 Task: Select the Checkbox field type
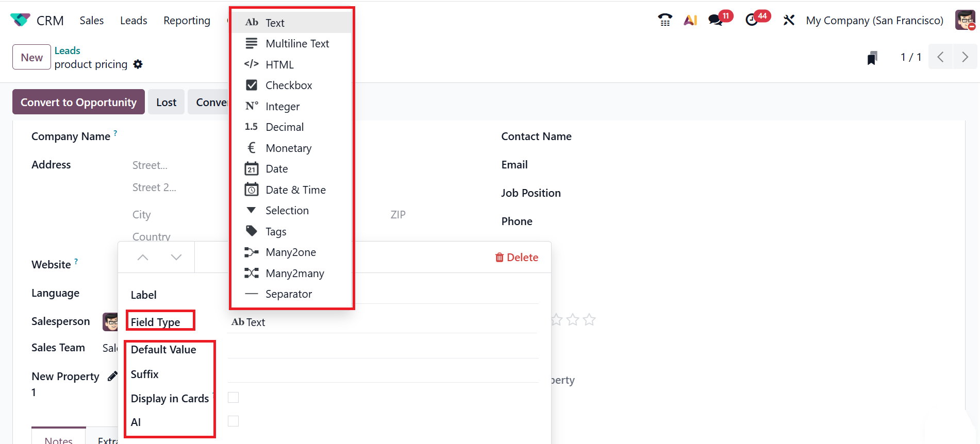[x=288, y=86]
